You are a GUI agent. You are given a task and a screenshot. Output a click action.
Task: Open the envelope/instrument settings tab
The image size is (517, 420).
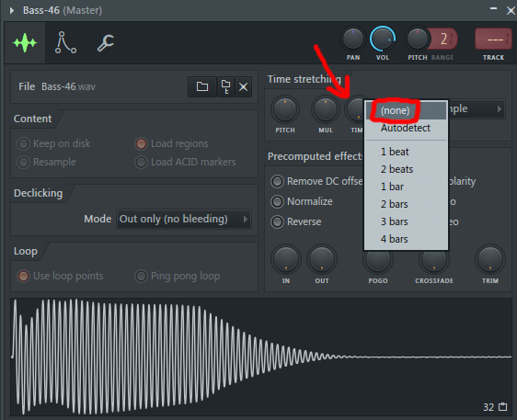click(x=65, y=43)
